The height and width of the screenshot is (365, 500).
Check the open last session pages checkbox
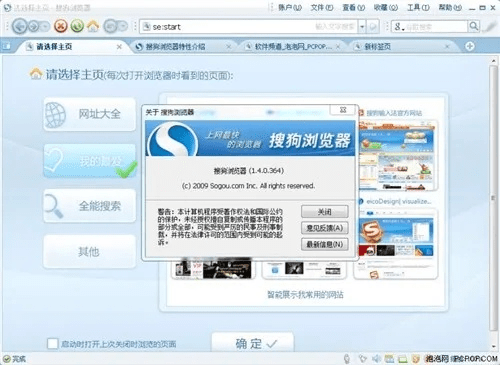(52, 343)
